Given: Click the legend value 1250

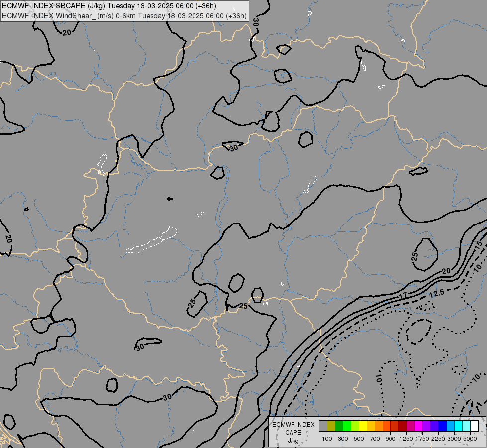Looking at the screenshot, I should coord(406,439).
